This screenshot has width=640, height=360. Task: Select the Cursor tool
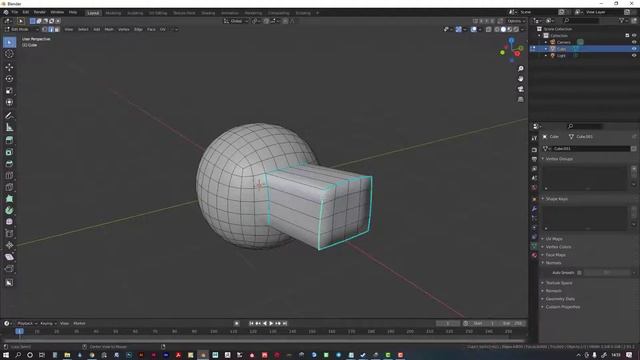[x=9, y=53]
